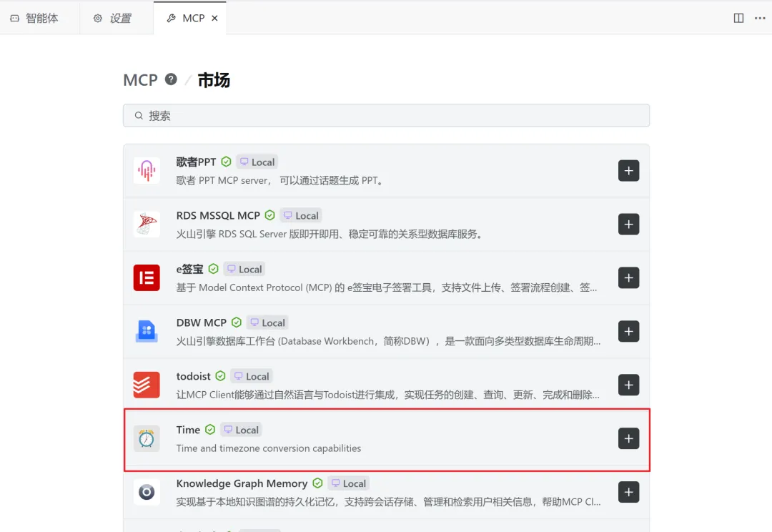Go back to MCP breadcrumb link
The image size is (772, 532).
click(140, 80)
